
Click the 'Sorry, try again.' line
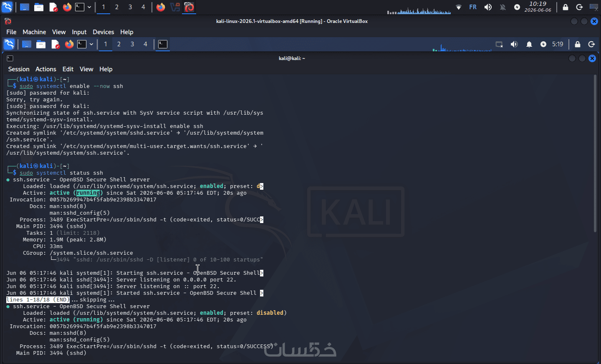point(35,100)
